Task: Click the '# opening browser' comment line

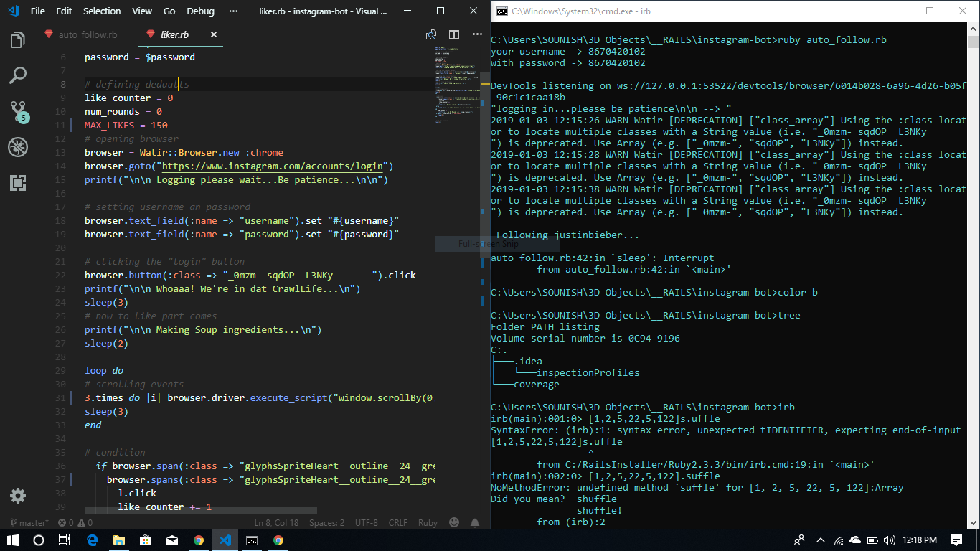Action: pos(132,139)
